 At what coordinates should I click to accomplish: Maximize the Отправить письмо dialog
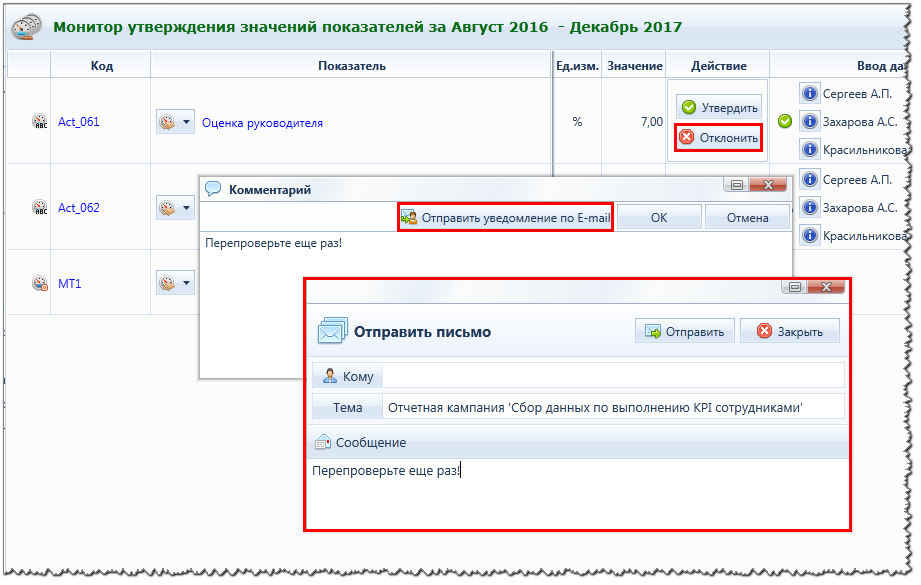coord(795,287)
